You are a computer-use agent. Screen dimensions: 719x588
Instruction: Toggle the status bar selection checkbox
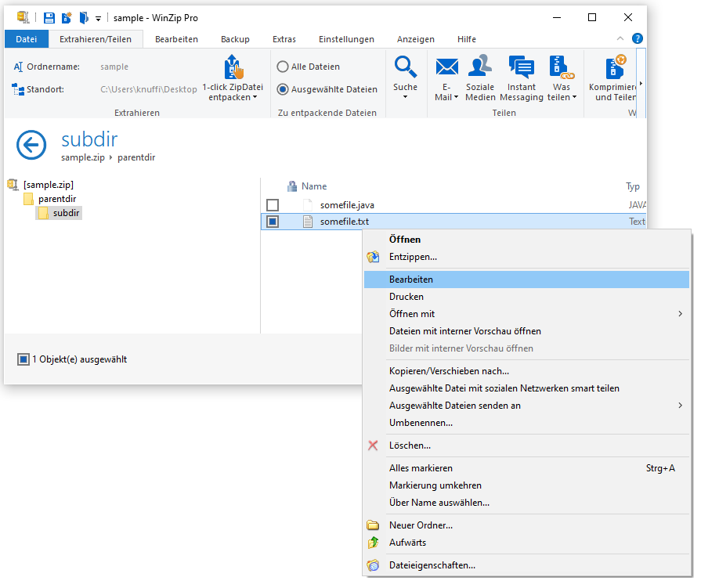click(x=23, y=359)
